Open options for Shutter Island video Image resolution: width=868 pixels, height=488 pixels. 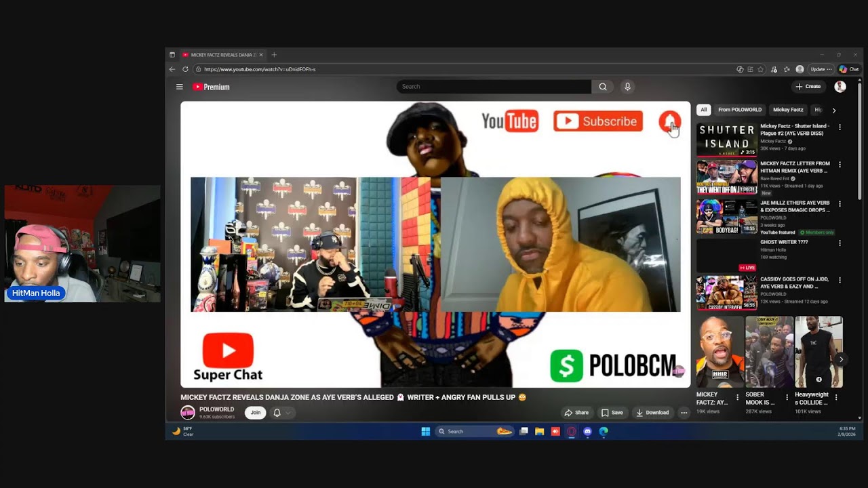coord(840,127)
